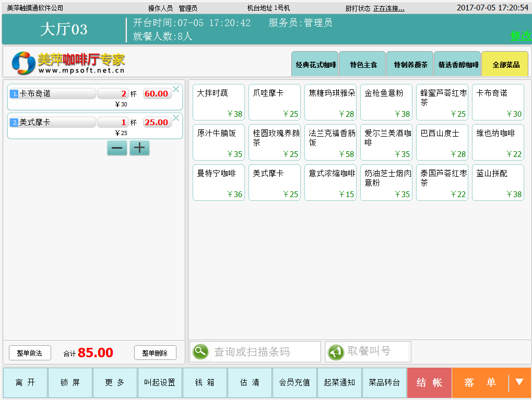The image size is (532, 400).
Task: Click the magnifier search icon
Action: tap(200, 352)
